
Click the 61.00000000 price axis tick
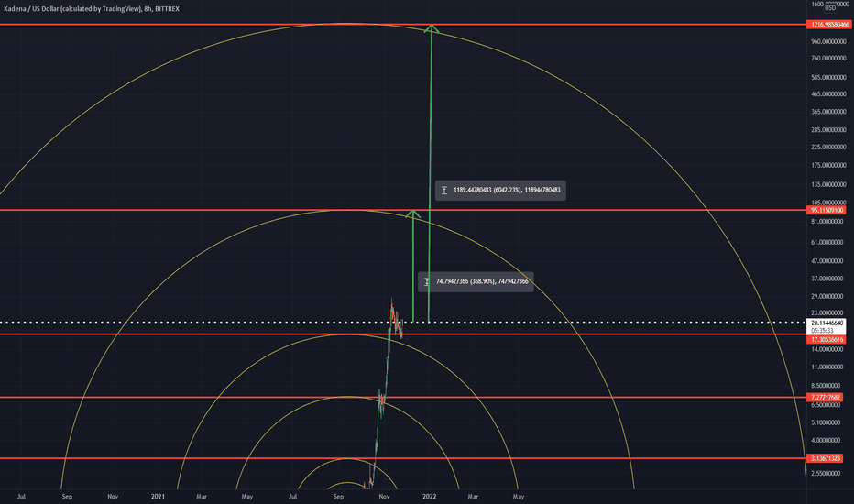tap(827, 242)
